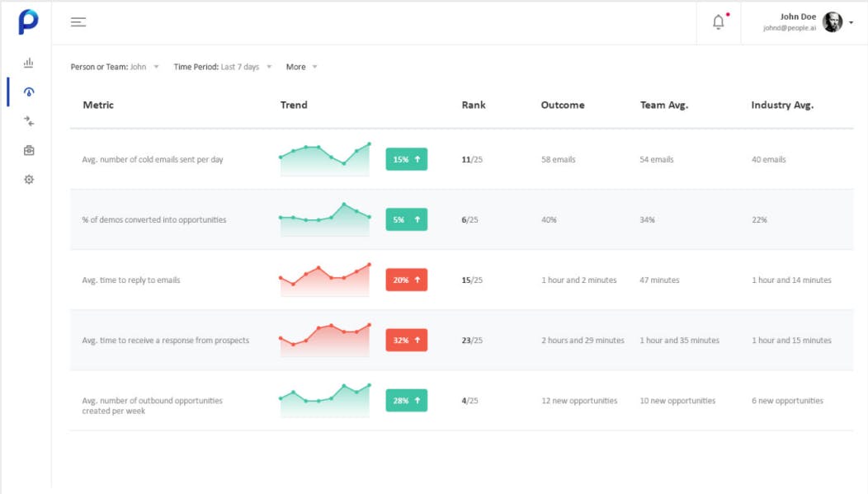Viewport: 868px width, 494px height.
Task: Select the dashboard gauge sidebar icon
Action: point(29,92)
